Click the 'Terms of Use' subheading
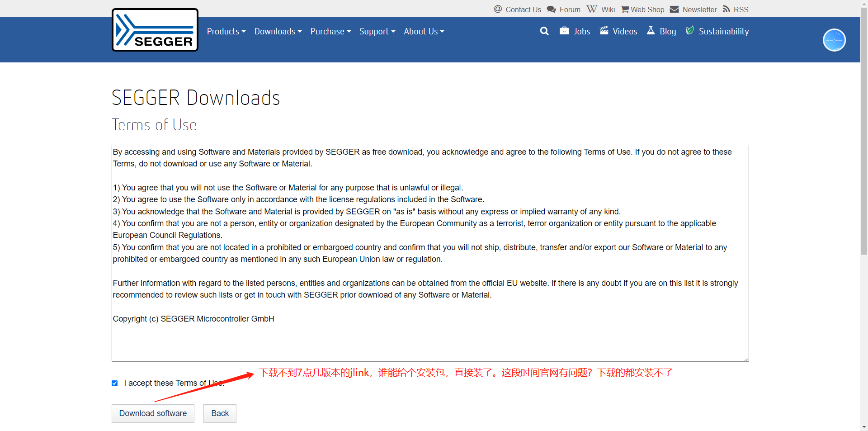Viewport: 868px width, 431px height. click(154, 125)
